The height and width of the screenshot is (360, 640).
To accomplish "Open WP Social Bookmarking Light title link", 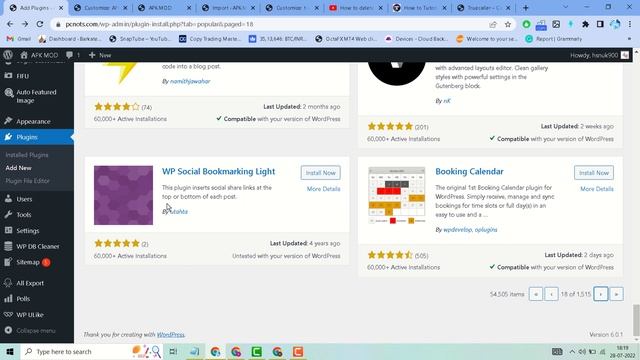I will coord(218,171).
